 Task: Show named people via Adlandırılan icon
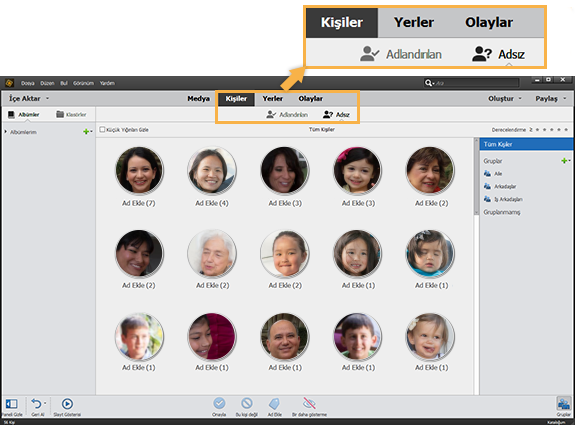pos(271,114)
